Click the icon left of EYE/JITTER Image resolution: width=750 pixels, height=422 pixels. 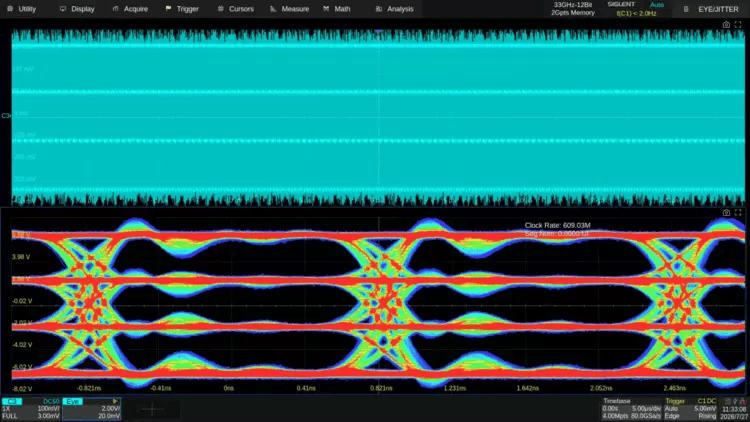[x=686, y=9]
